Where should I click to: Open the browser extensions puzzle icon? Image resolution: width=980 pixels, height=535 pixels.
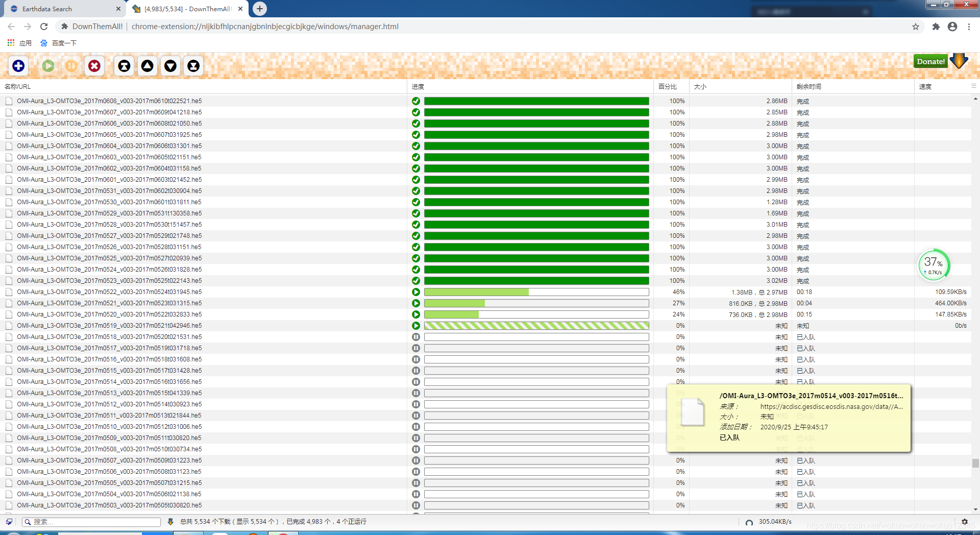(936, 27)
